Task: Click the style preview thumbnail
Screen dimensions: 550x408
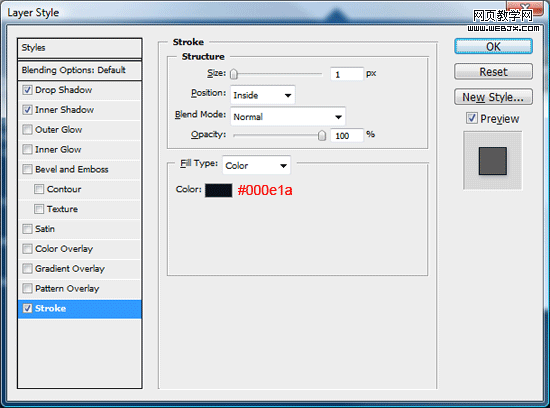Action: (x=493, y=161)
